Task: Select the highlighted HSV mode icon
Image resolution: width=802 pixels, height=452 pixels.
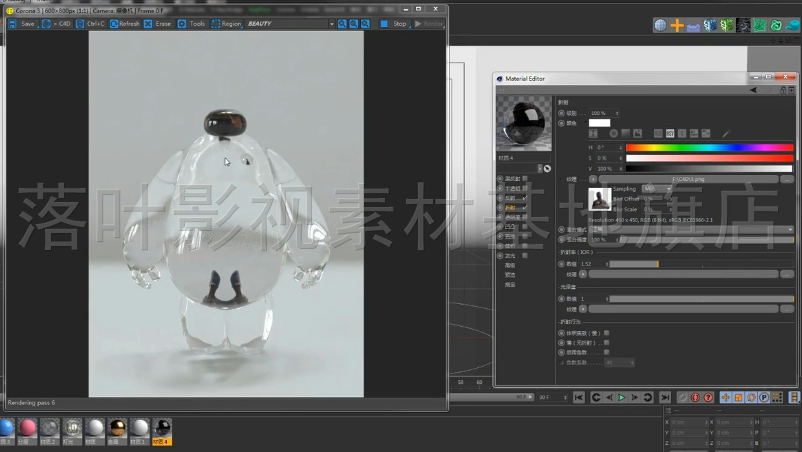Action: (670, 133)
